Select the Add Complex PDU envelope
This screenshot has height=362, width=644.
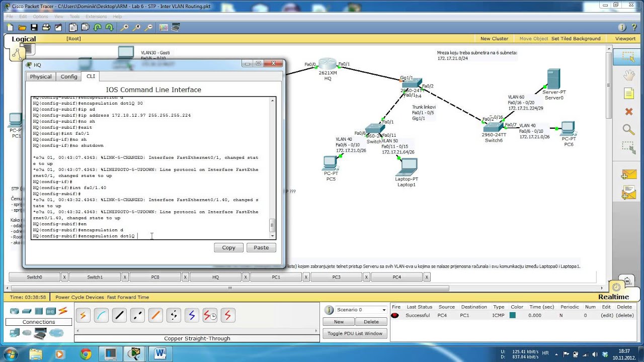tap(629, 193)
